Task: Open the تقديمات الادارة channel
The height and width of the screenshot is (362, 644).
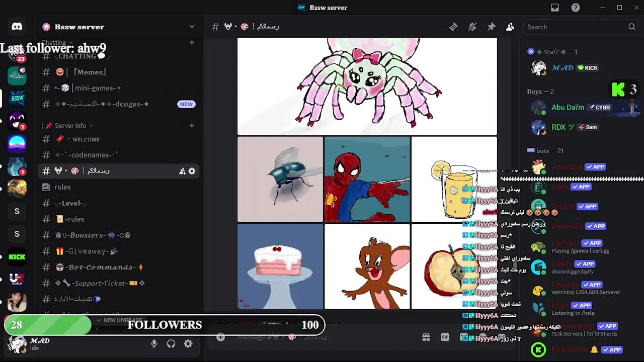Action: [x=119, y=299]
